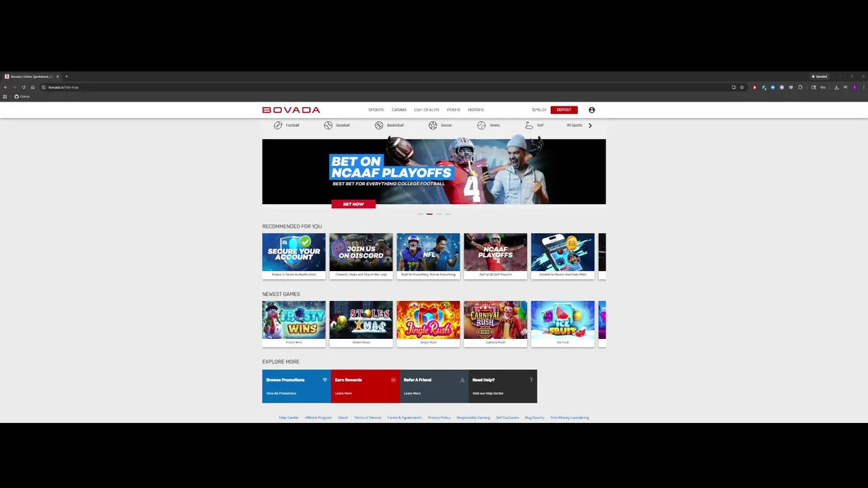The height and width of the screenshot is (488, 868).
Task: Click the diamond icon on Browse Promotions
Action: 325,380
